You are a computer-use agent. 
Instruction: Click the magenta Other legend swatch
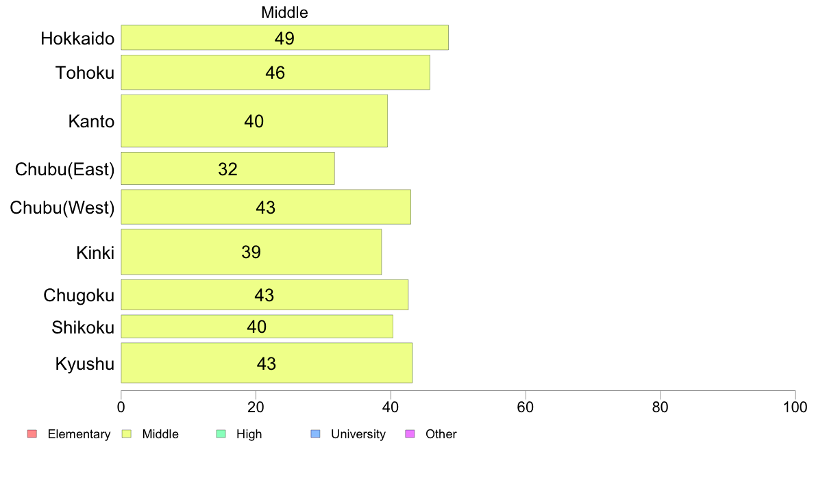(410, 434)
